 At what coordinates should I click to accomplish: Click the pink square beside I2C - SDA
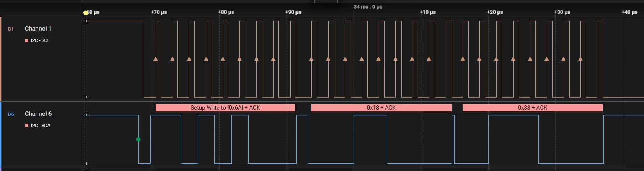coord(26,126)
